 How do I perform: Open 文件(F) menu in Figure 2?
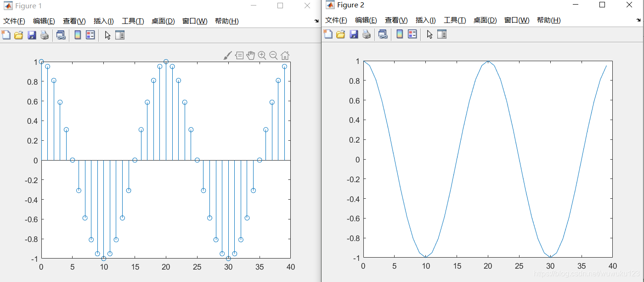click(336, 20)
